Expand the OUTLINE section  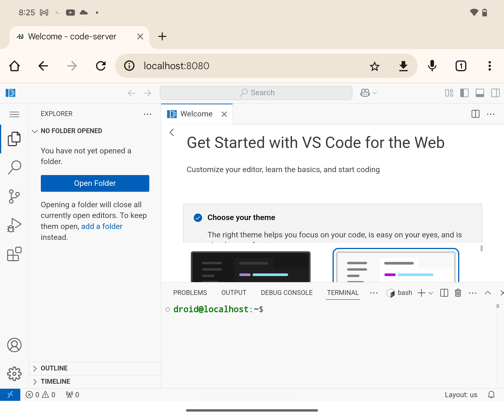coord(54,368)
